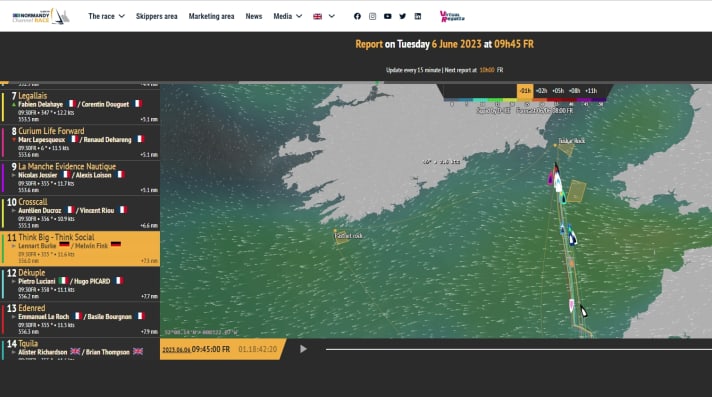Select the Crosscall ranking row
The height and width of the screenshot is (397, 712).
click(80, 213)
